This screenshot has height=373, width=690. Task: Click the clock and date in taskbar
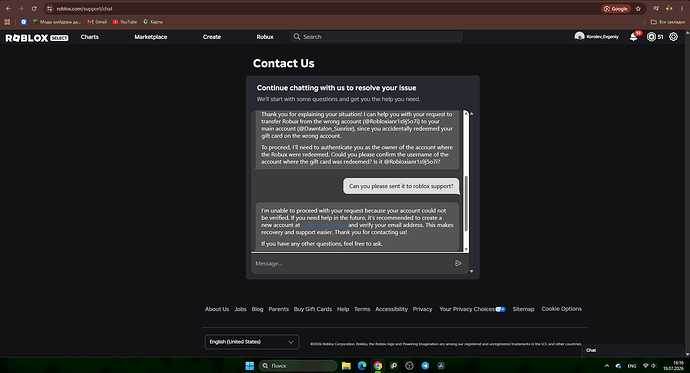point(674,366)
